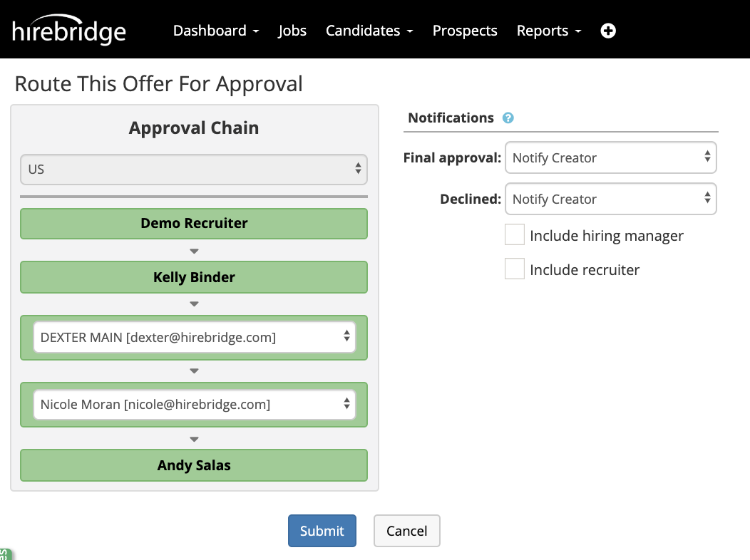Click arrow below Kelly Binder step
The width and height of the screenshot is (750, 560).
194,304
